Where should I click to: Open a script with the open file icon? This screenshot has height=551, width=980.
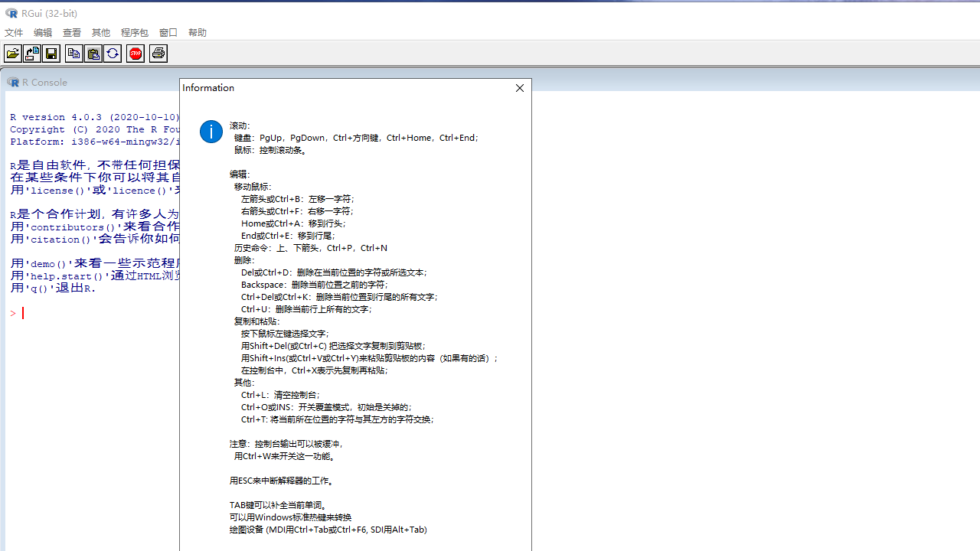point(12,53)
